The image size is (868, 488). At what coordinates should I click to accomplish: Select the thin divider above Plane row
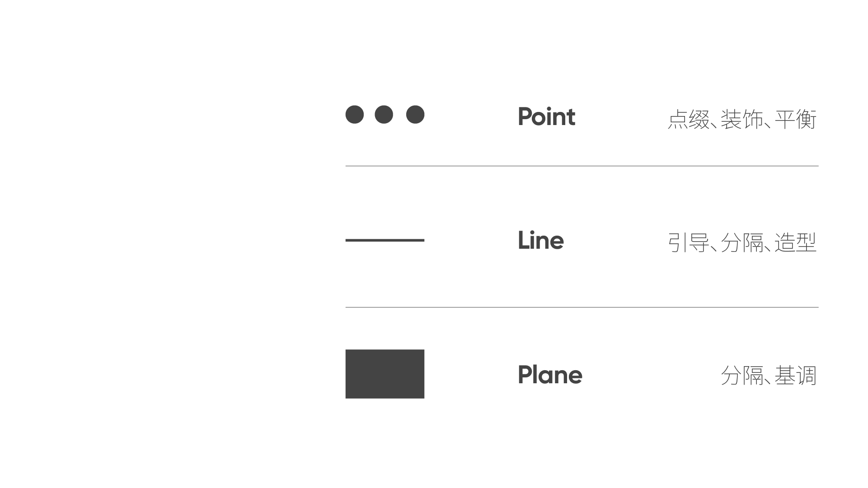(x=582, y=307)
